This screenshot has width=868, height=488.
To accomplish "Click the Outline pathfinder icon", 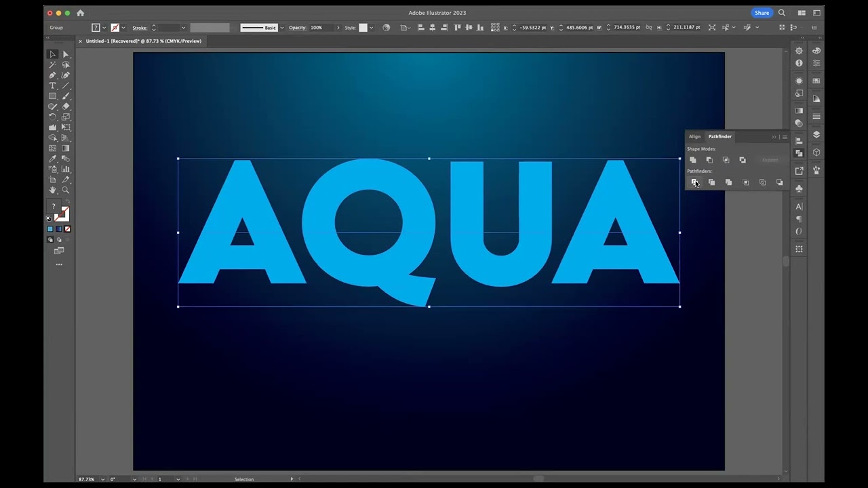I will pos(762,182).
